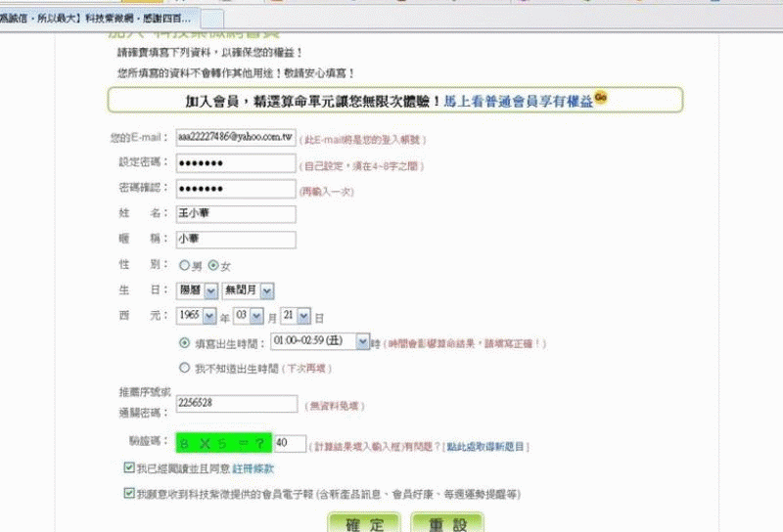Click 點此處取得新題目 to refresh captcha
This screenshot has width=783, height=532.
486,446
